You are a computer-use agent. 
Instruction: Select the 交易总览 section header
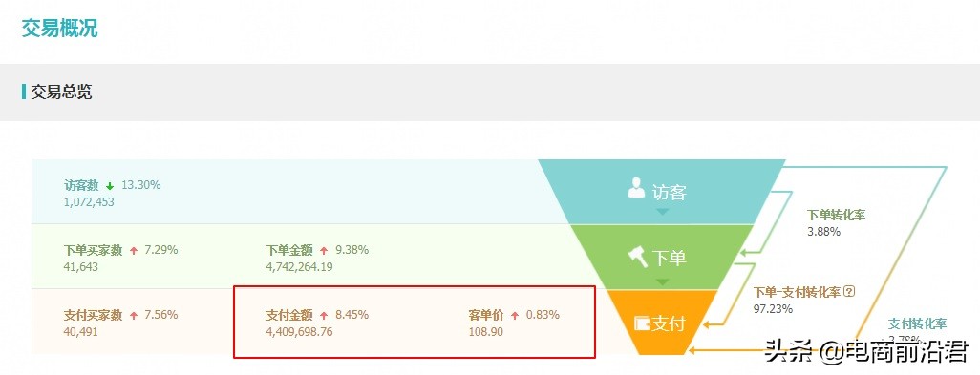(x=61, y=93)
